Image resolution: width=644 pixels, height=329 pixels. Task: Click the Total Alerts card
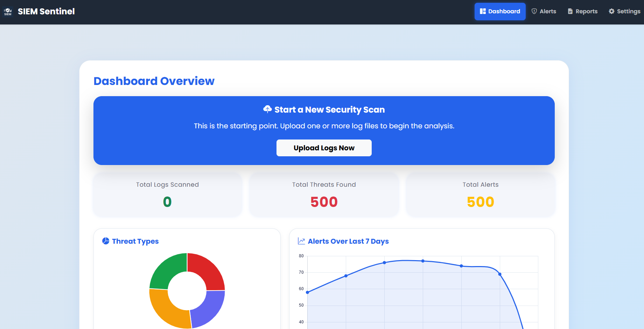coord(481,194)
